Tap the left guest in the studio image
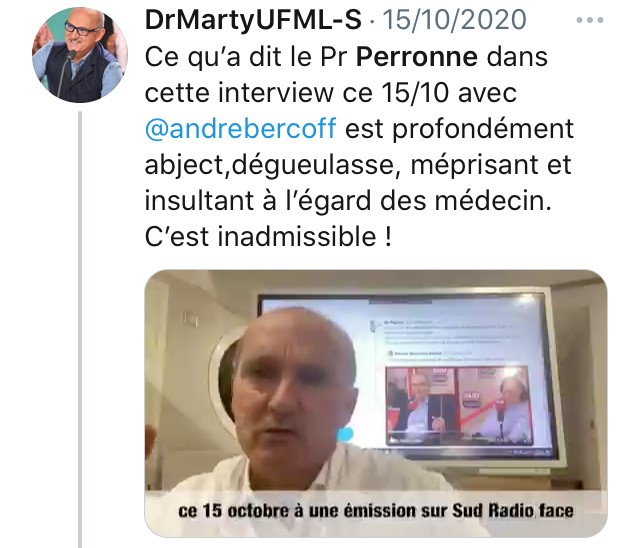The height and width of the screenshot is (548, 640). tap(416, 406)
